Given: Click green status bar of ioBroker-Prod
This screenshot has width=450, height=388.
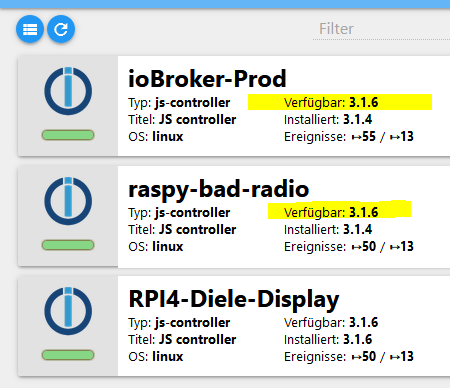Looking at the screenshot, I should (68, 135).
